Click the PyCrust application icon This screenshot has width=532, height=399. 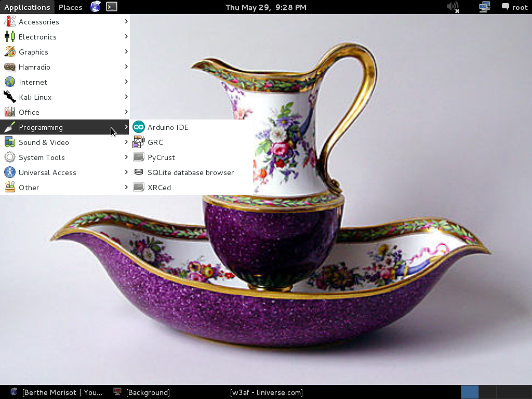point(138,157)
